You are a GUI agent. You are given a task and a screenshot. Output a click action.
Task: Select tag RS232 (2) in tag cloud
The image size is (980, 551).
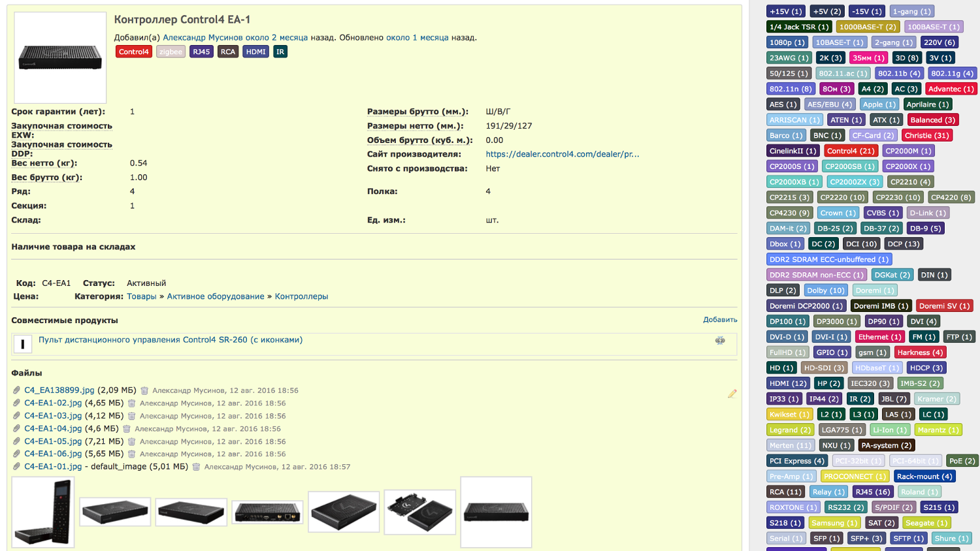pos(845,507)
